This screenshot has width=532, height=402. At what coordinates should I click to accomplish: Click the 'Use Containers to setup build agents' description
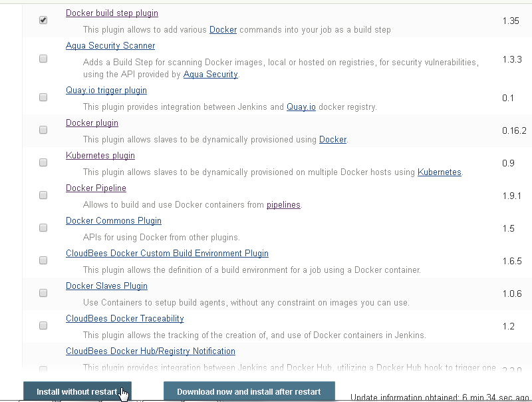[246, 303]
